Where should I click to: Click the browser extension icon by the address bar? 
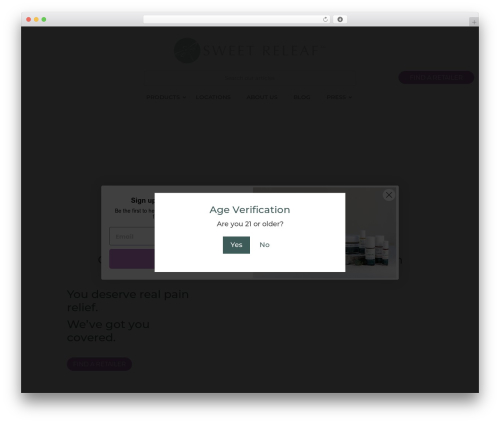pyautogui.click(x=340, y=19)
